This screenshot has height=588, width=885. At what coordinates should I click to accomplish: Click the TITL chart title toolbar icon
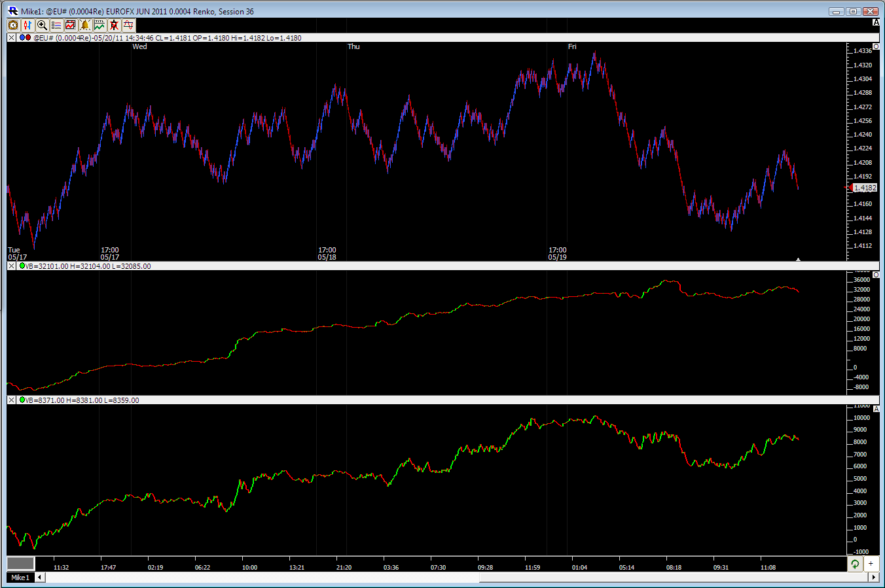tap(99, 26)
